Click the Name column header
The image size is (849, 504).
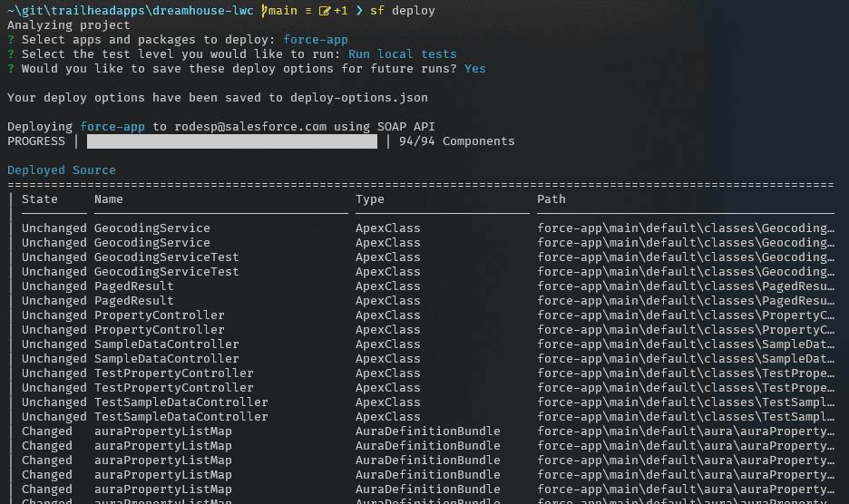[109, 199]
